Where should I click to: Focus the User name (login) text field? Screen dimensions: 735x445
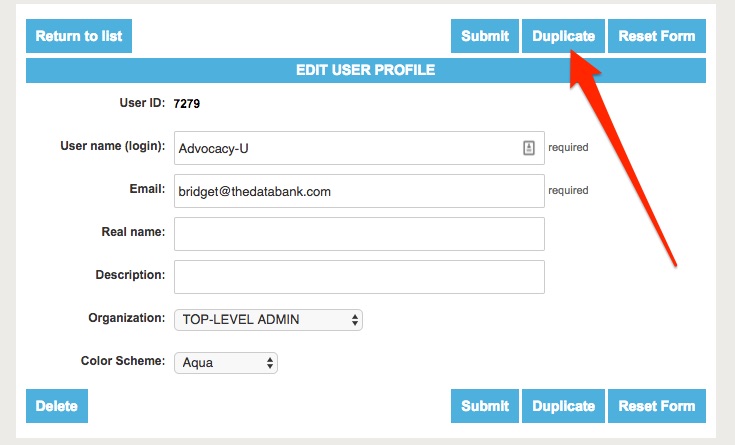359,148
